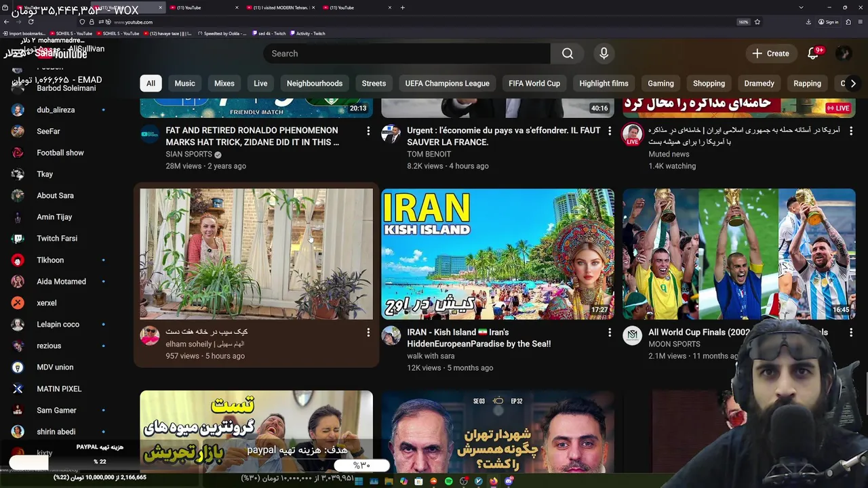868x488 pixels.
Task: Reload the page with the refresh icon
Action: point(31,22)
